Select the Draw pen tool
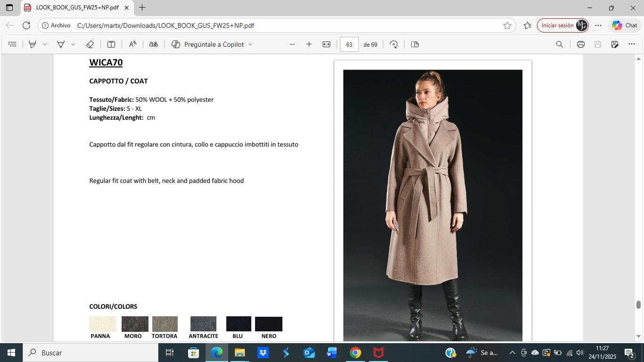The image size is (644, 362). 61,44
